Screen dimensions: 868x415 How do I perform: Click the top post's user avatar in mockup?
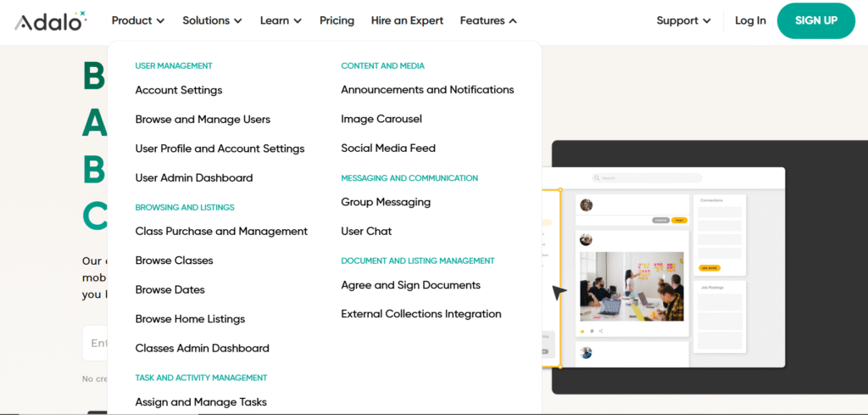[586, 205]
